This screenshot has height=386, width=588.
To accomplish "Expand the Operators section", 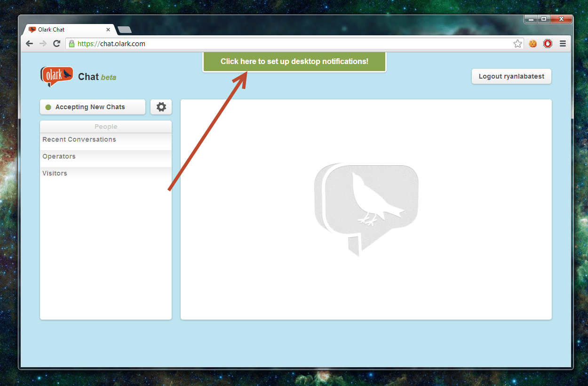I will point(59,156).
